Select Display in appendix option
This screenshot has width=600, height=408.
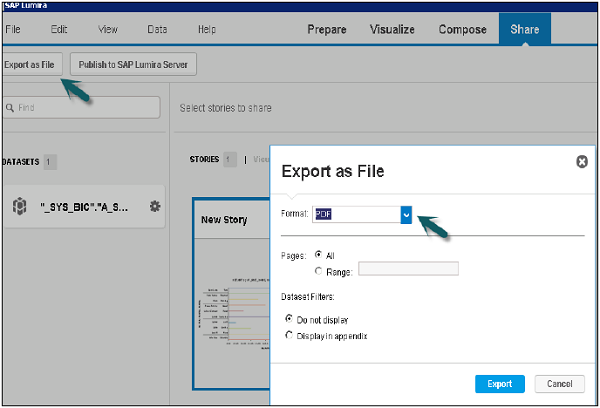(x=290, y=336)
